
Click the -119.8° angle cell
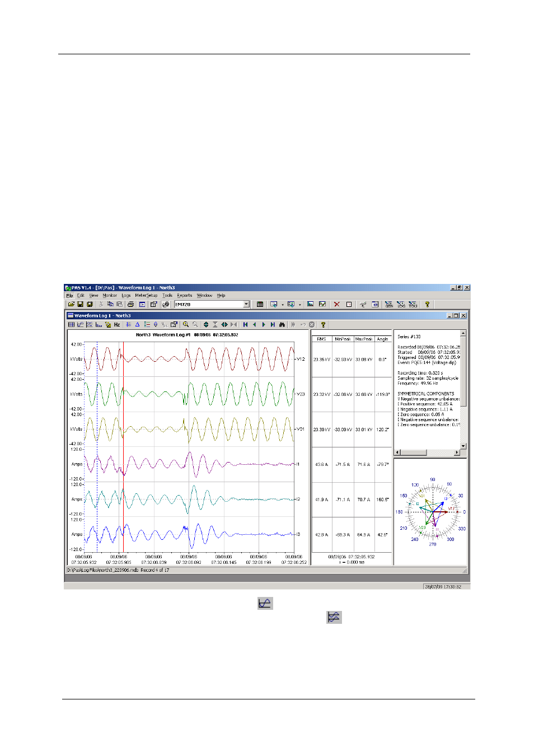(382, 395)
